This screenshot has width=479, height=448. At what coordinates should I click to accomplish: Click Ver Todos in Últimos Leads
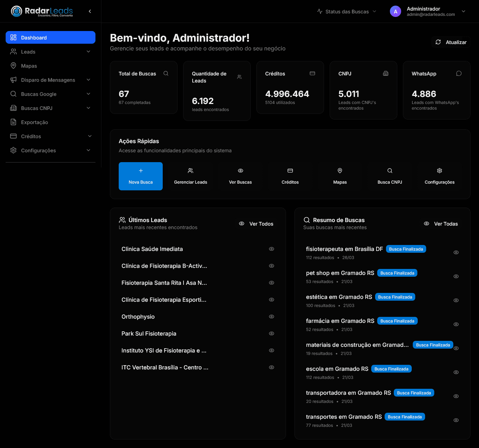(256, 223)
